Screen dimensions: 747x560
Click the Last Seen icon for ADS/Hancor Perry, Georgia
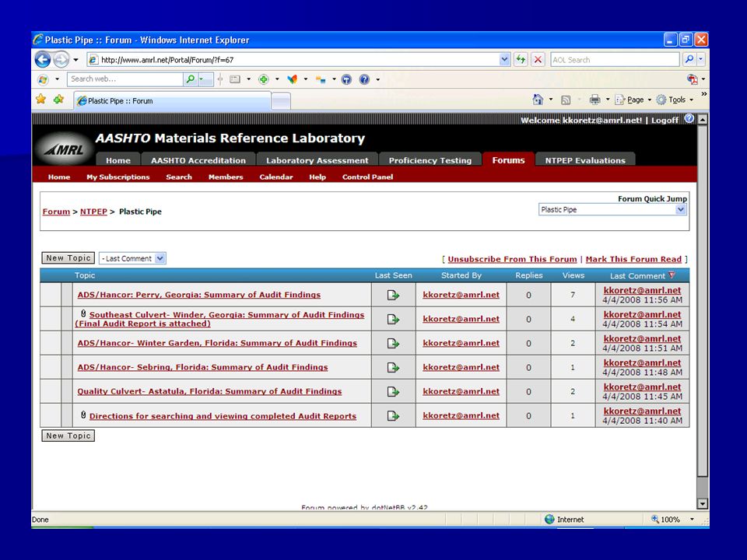[393, 296]
